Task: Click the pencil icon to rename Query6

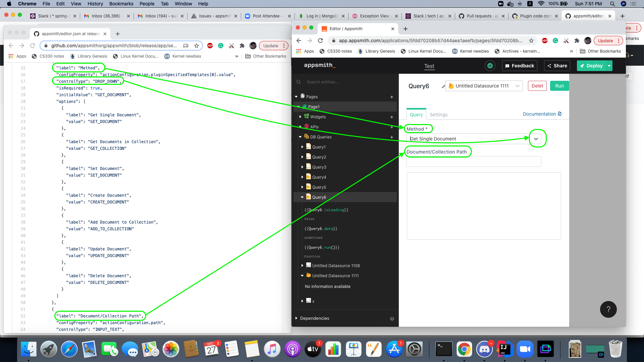Action: [x=443, y=86]
